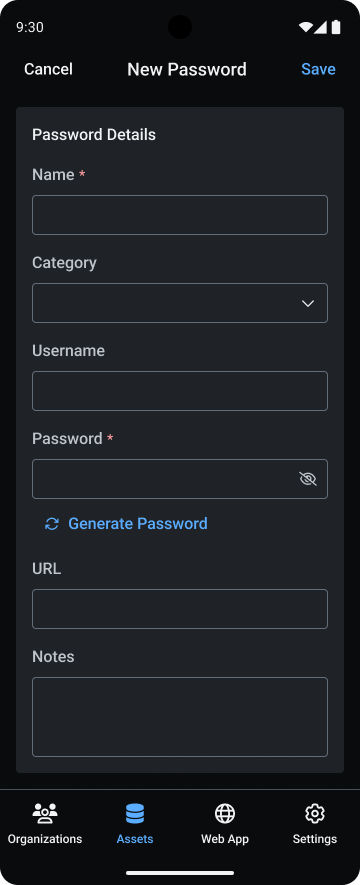360x885 pixels.
Task: Click the refresh arrows icon beside Generate Password
Action: (x=52, y=524)
